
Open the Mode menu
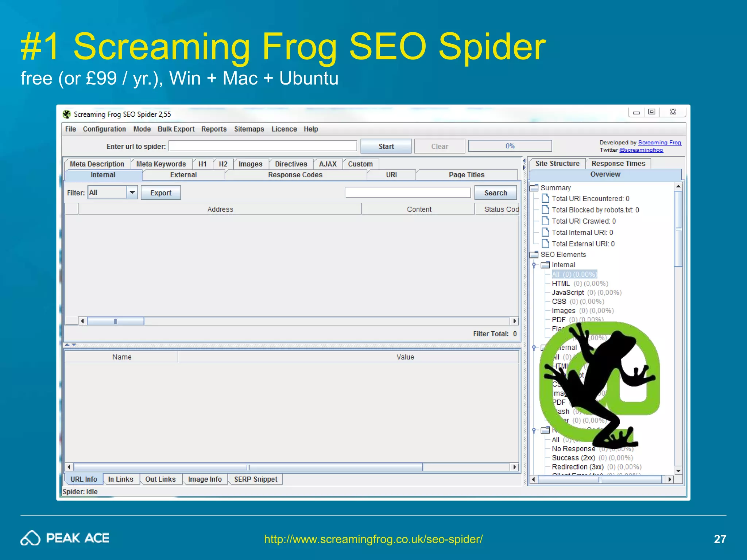[142, 129]
